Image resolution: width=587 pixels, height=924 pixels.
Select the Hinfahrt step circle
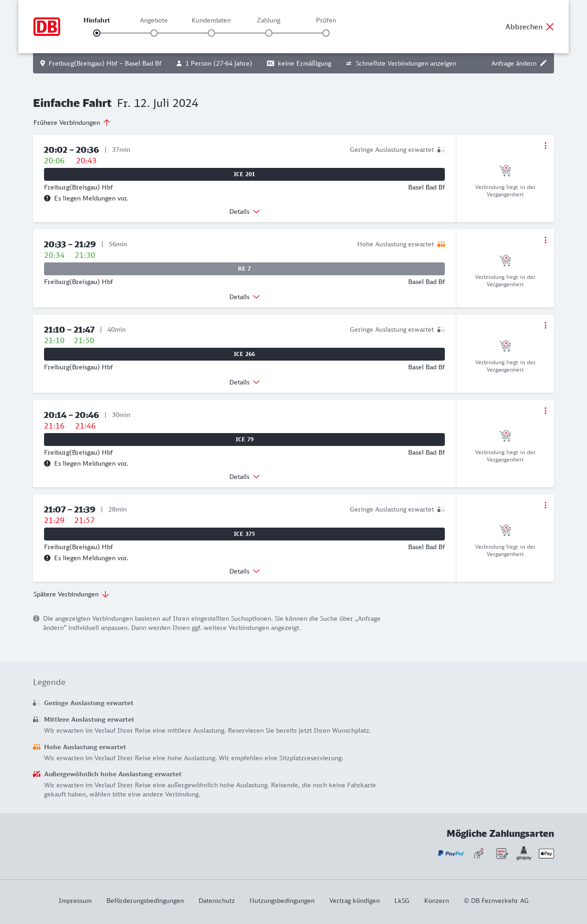(x=97, y=33)
